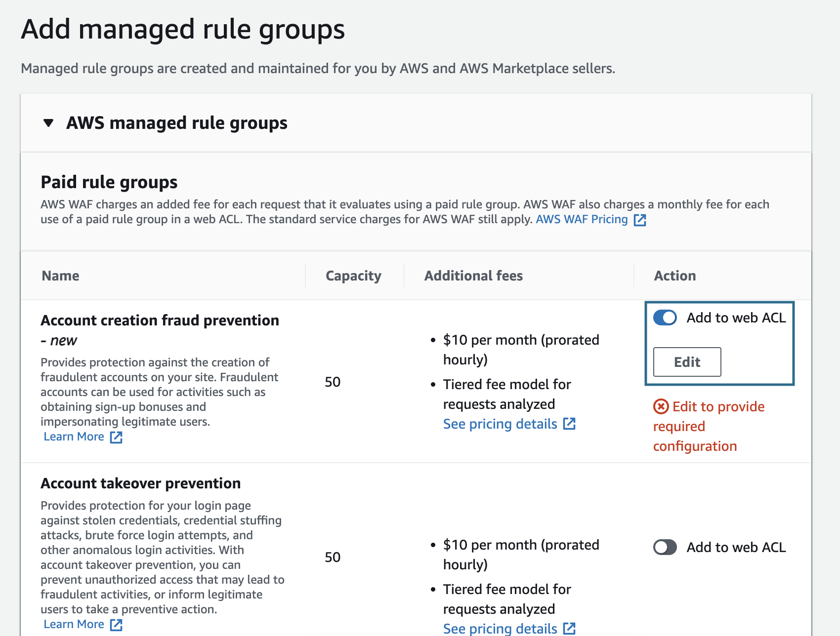
Task: Click the Account creation fraud prevention title
Action: coord(160,320)
